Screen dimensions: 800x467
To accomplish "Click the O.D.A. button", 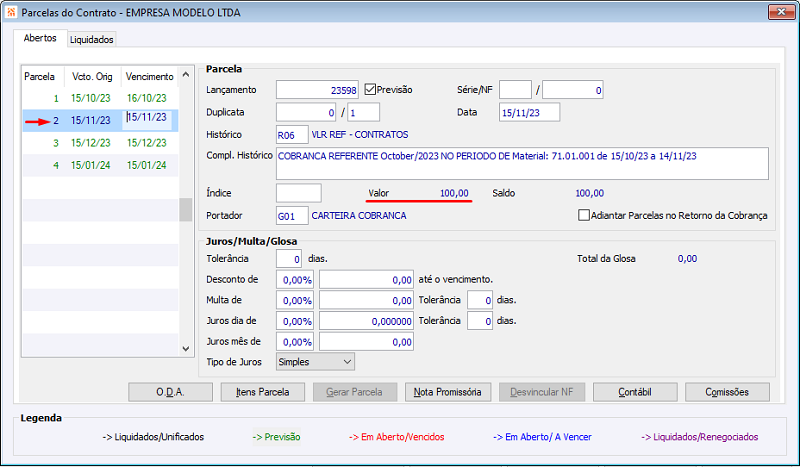I will 170,392.
